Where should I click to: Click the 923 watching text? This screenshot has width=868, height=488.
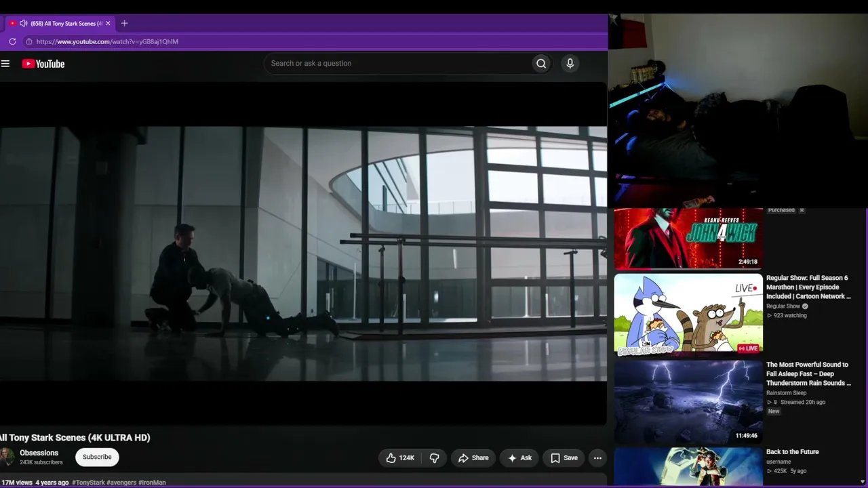click(x=790, y=316)
